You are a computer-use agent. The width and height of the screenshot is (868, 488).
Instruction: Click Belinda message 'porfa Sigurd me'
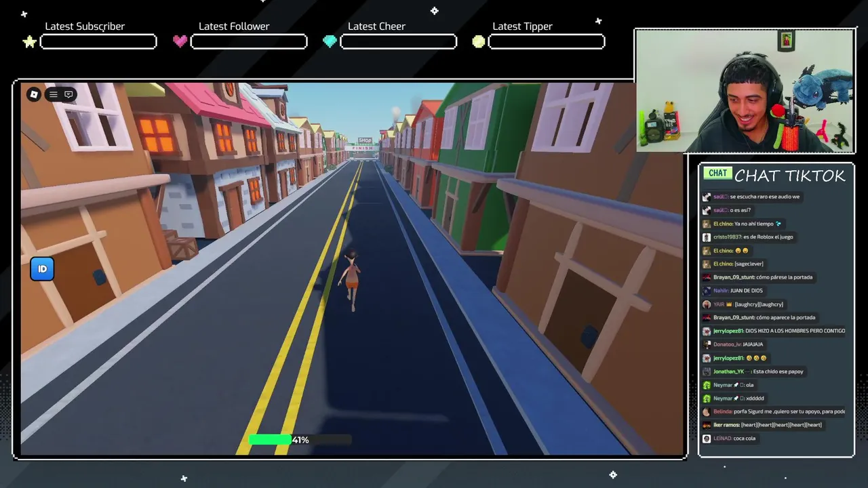tap(789, 411)
